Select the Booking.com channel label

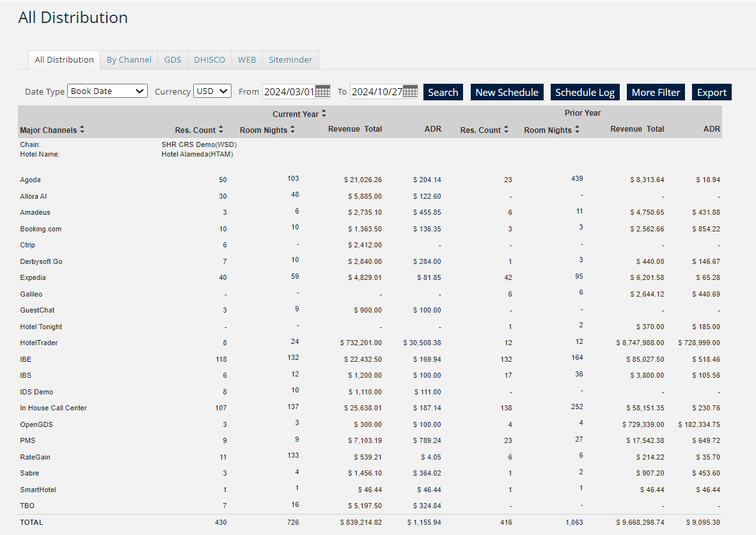[40, 229]
